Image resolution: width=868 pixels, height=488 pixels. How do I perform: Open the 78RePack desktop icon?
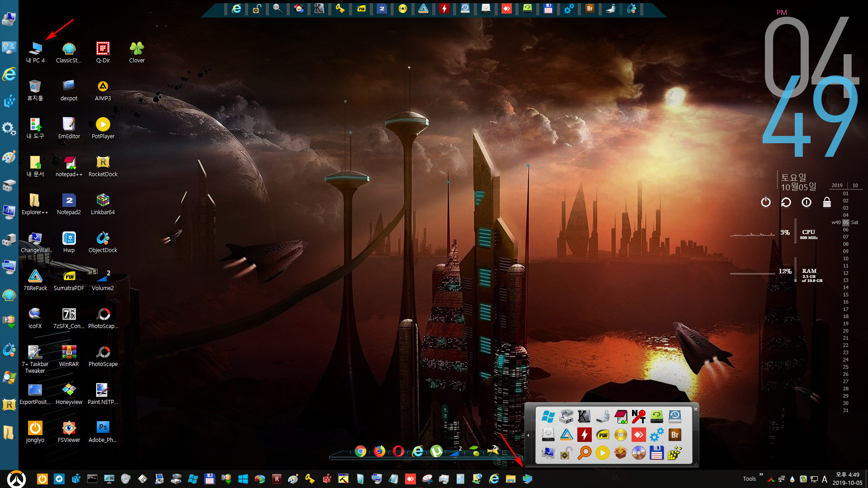point(35,280)
